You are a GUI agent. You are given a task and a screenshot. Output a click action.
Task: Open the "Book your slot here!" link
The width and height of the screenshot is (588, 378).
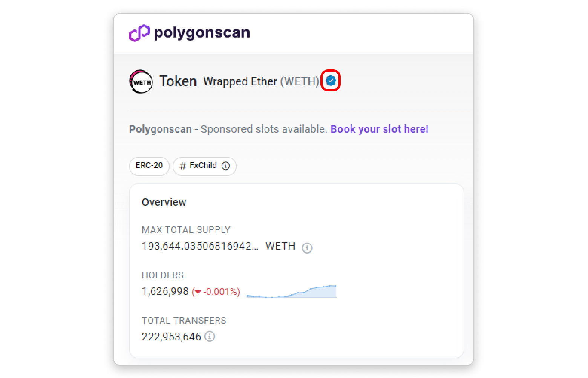pyautogui.click(x=379, y=129)
